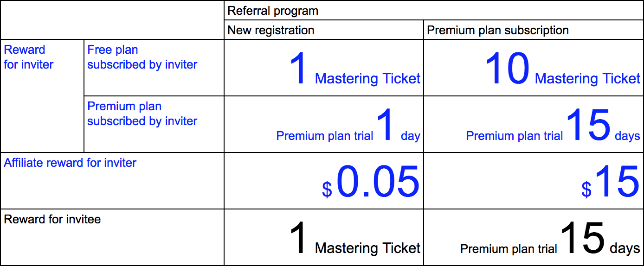Screen dimensions: 644x266
Task: Select the Premium plan trial 1 day cell
Action: [x=324, y=124]
